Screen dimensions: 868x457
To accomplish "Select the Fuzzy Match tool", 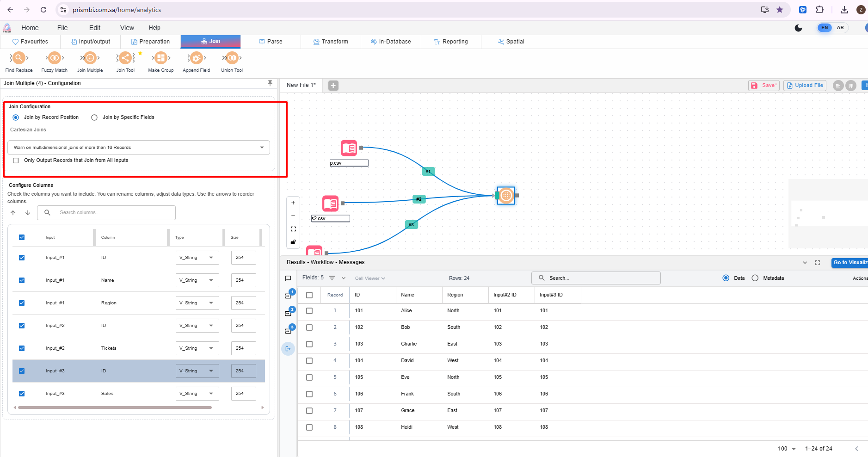I will 54,58.
